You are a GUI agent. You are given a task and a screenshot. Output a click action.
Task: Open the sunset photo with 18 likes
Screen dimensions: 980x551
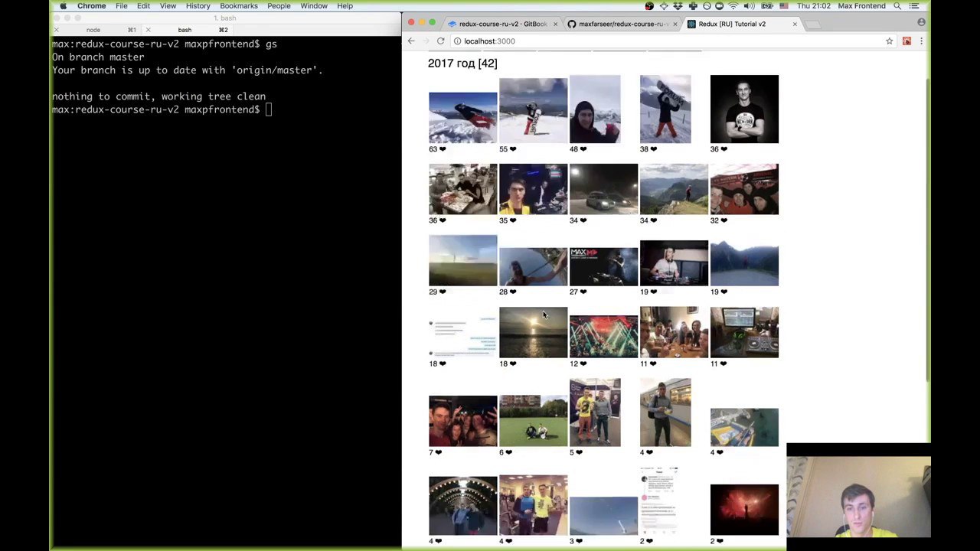pos(533,332)
